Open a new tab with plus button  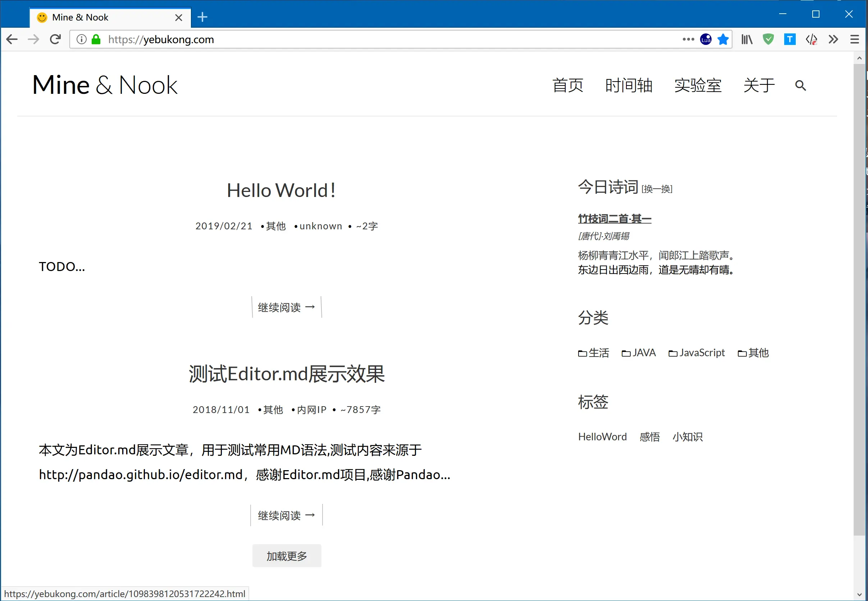202,17
